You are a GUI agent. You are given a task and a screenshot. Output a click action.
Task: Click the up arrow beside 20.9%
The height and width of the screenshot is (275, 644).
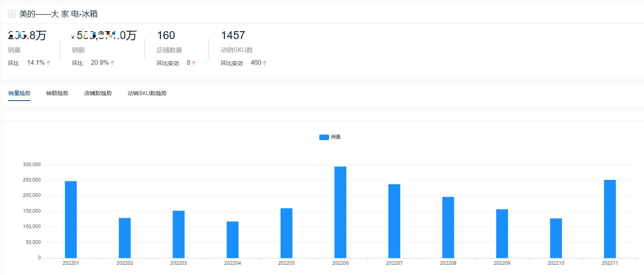pos(112,63)
